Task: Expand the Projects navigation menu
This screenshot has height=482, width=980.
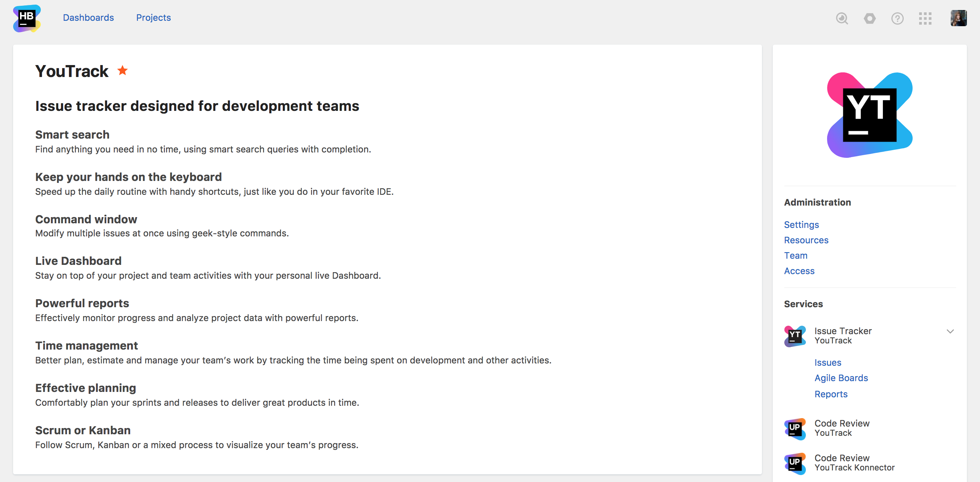Action: pos(153,17)
